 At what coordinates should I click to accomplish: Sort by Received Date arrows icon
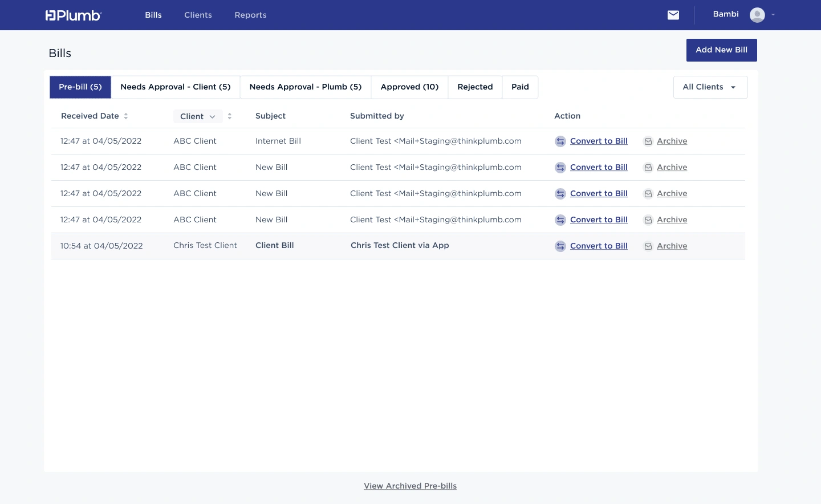click(x=126, y=116)
